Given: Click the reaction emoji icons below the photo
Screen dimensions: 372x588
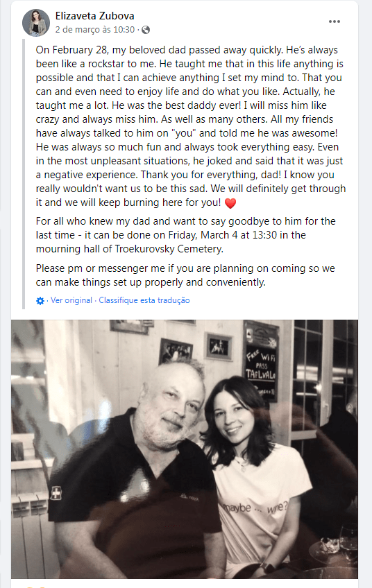Looking at the screenshot, I should tap(34, 587).
